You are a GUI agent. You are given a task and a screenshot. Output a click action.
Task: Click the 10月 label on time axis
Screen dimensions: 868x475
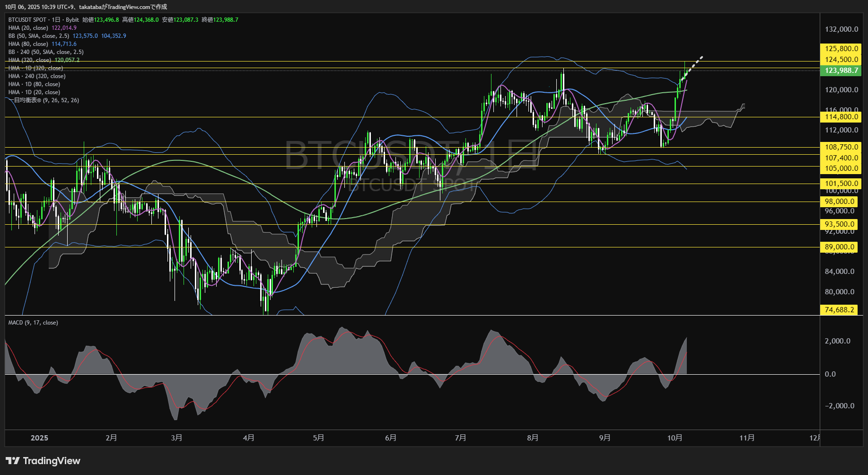point(675,438)
